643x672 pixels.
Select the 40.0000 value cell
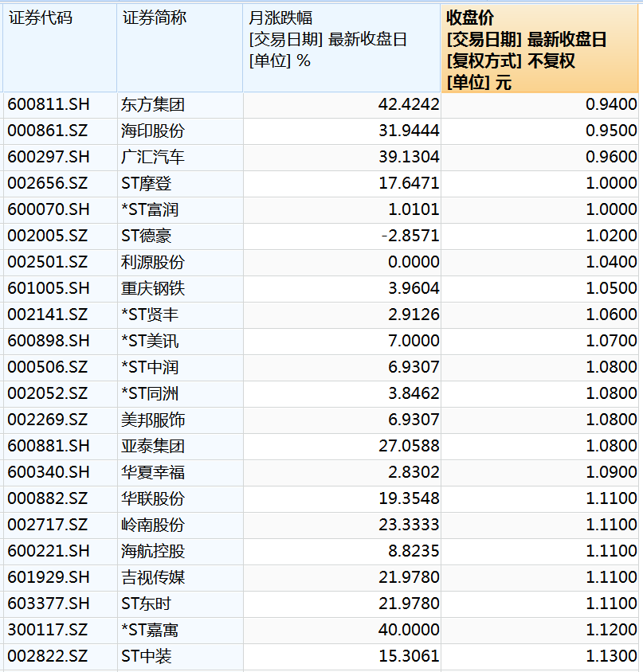(x=342, y=631)
